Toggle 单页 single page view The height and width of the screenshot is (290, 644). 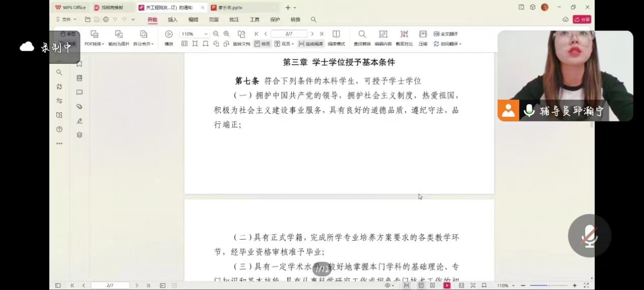click(x=262, y=44)
